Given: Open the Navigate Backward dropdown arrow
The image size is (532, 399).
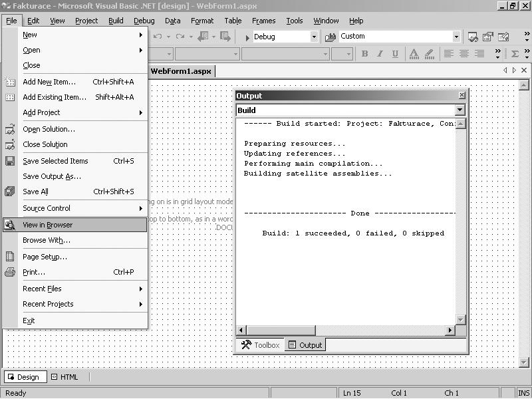Looking at the screenshot, I should (x=213, y=37).
